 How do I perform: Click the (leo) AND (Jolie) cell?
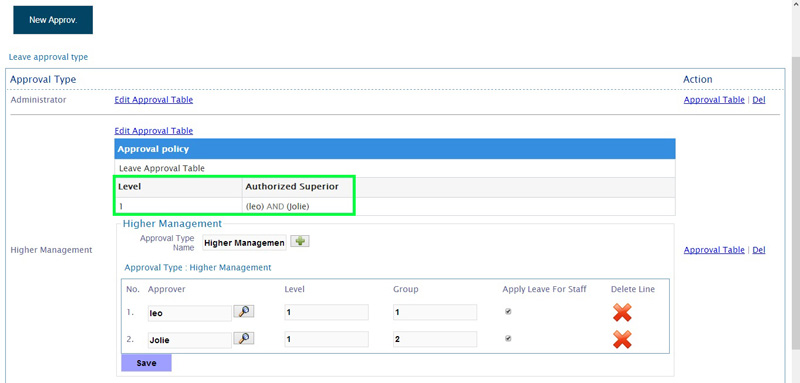tap(278, 207)
